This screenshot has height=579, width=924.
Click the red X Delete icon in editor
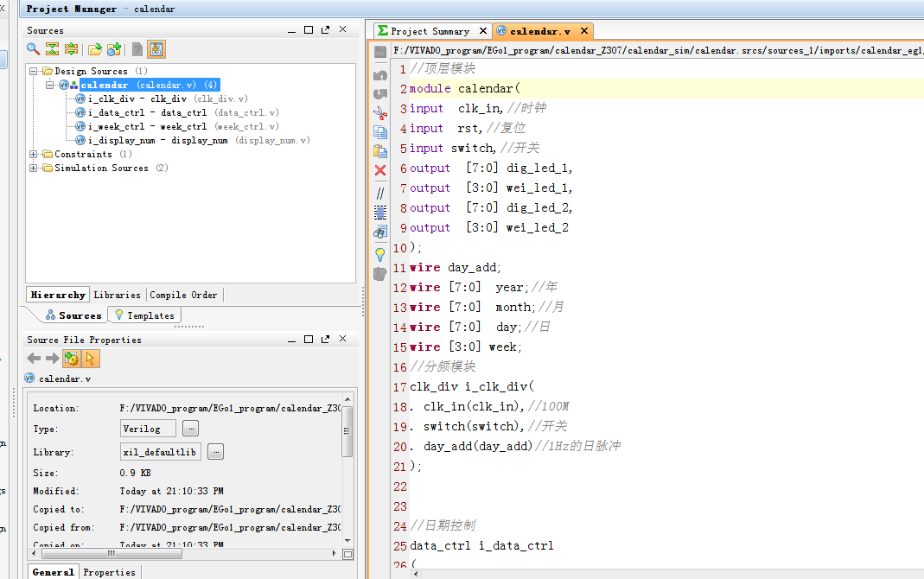click(380, 170)
